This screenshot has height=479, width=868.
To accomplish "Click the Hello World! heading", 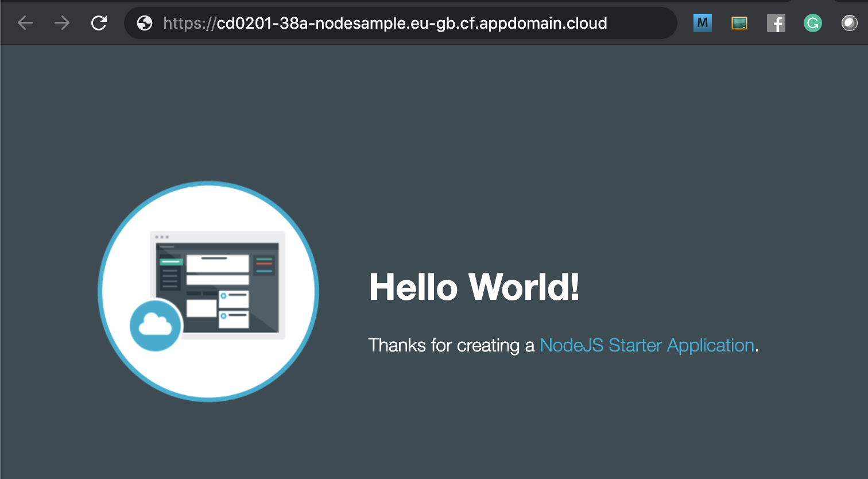I will coord(474,287).
